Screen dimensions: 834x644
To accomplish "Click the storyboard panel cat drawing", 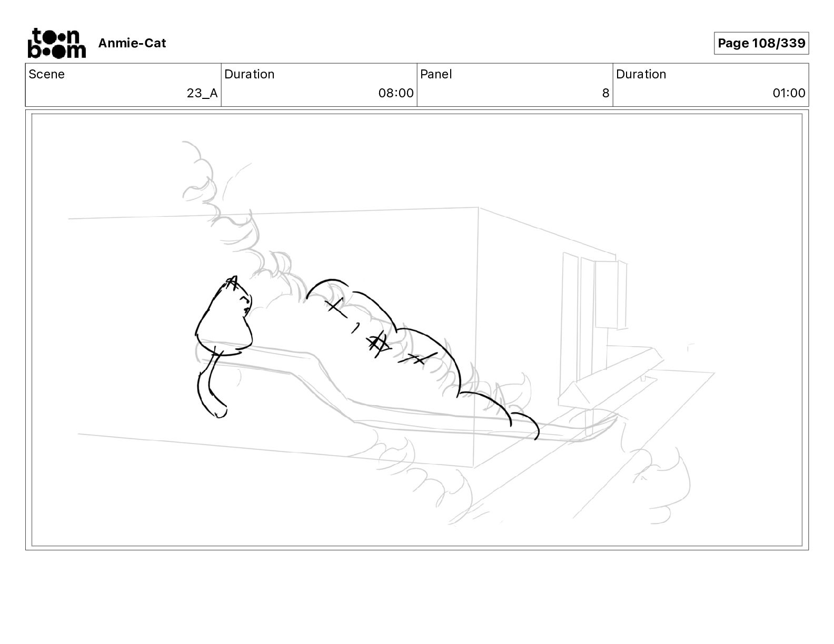I will tap(224, 346).
